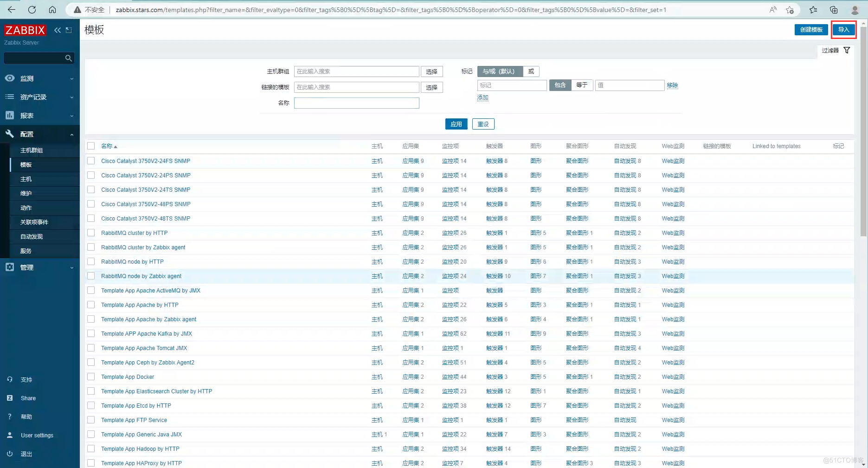
Task: Click the 退出 power icon
Action: point(10,454)
